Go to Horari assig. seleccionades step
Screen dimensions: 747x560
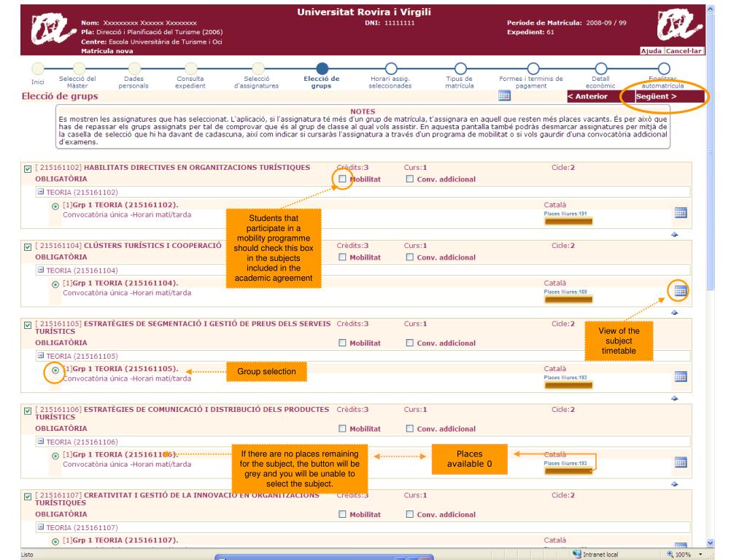[391, 69]
